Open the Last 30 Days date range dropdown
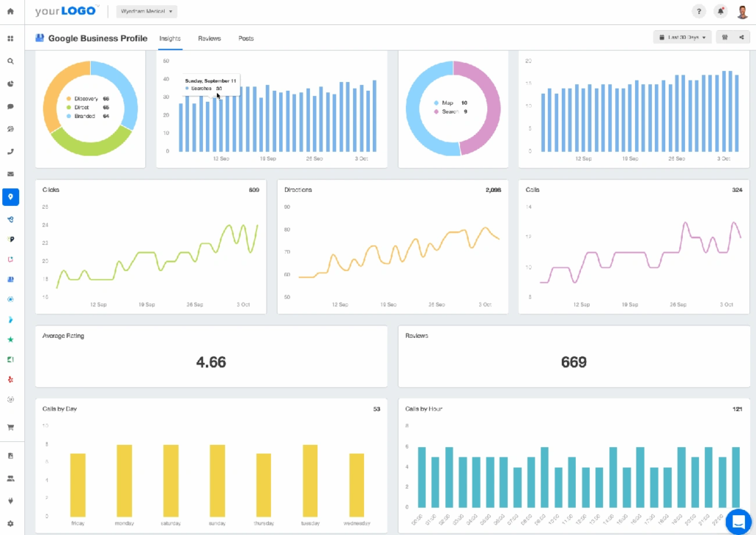Image resolution: width=756 pixels, height=535 pixels. click(682, 38)
